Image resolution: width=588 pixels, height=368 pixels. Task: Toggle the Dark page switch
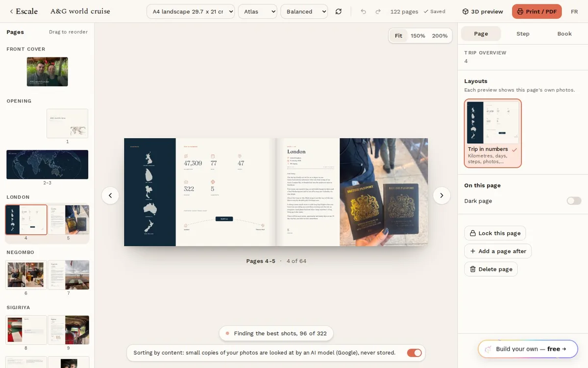tap(574, 201)
